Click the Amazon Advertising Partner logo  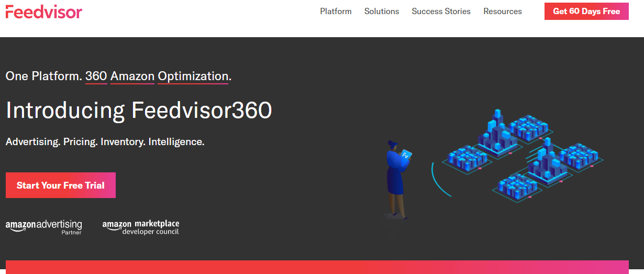44,227
